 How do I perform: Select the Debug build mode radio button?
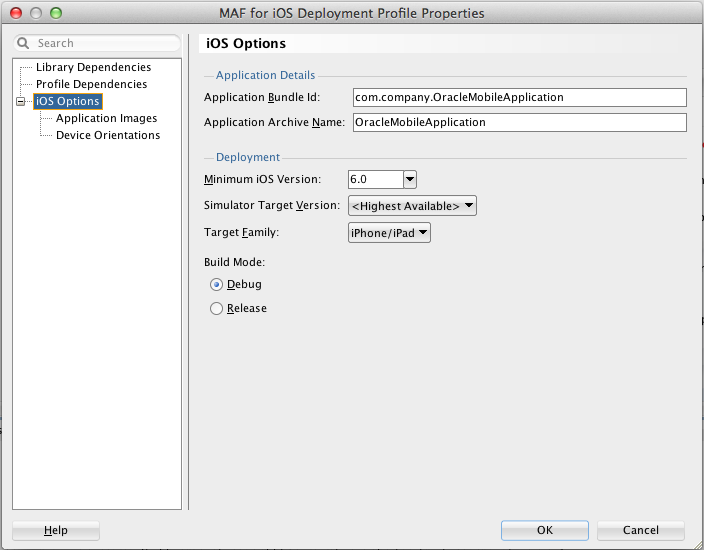pos(216,285)
